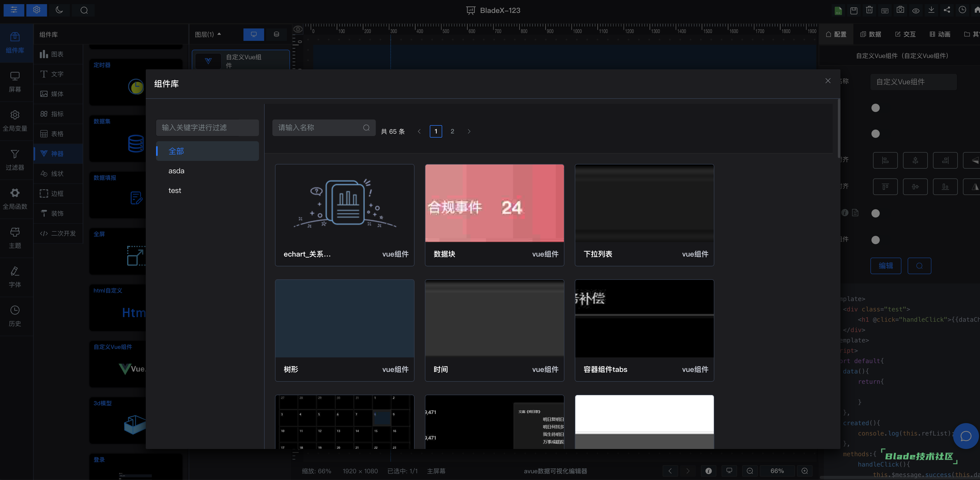Viewport: 980px width, 480px height.
Task: Click the keyboard shortcuts icon
Action: point(885,11)
